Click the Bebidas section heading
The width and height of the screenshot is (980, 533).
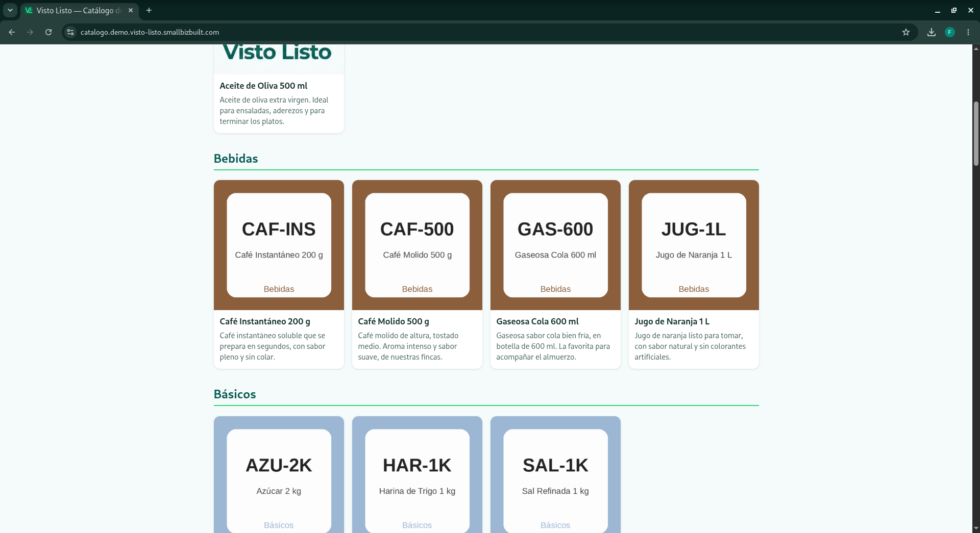click(x=236, y=159)
